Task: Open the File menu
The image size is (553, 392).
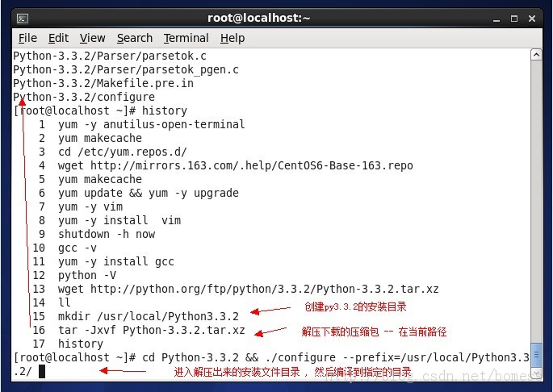Action: pos(27,38)
